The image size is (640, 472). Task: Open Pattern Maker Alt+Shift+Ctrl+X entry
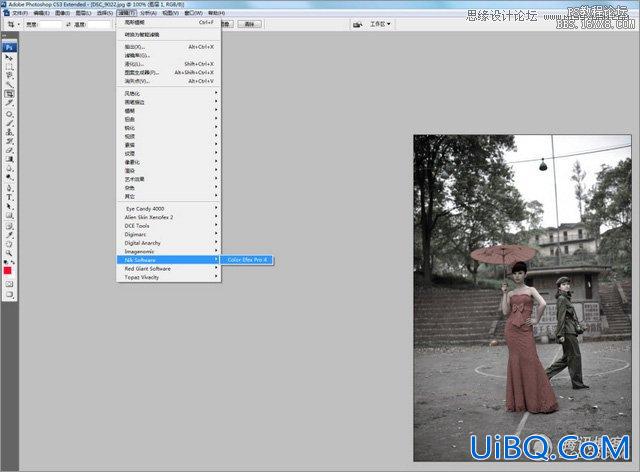[169, 73]
